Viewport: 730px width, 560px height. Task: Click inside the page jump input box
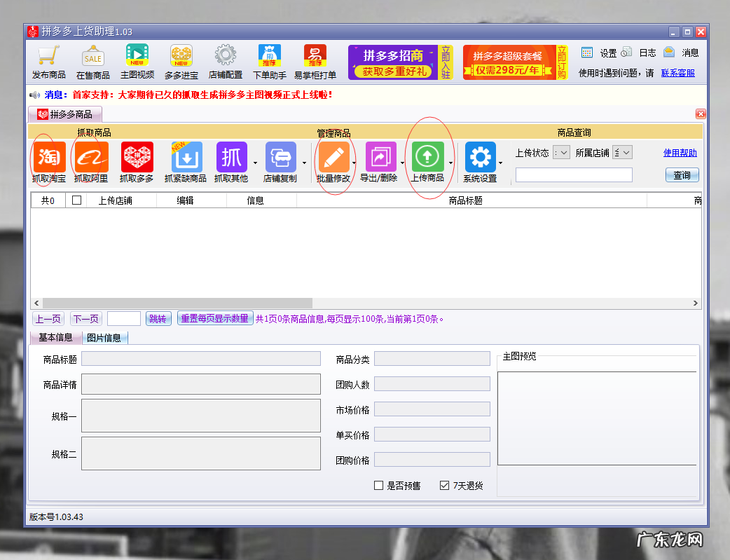click(123, 317)
